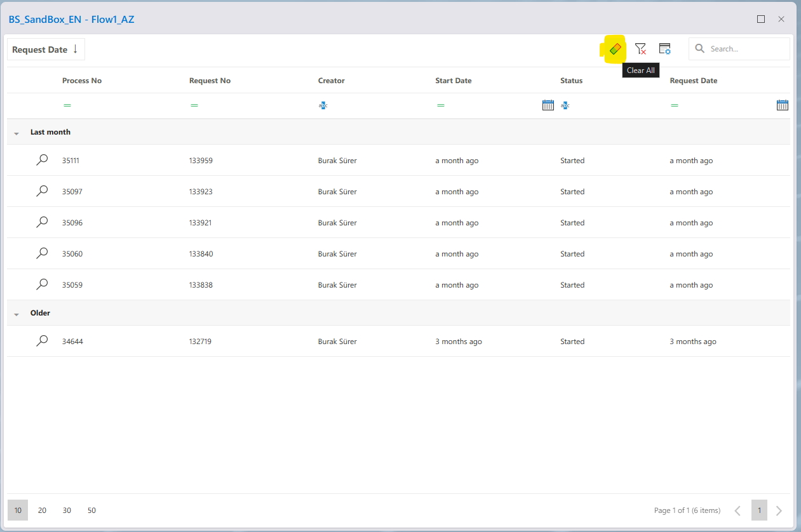Open the column chooser settings icon

coord(665,49)
